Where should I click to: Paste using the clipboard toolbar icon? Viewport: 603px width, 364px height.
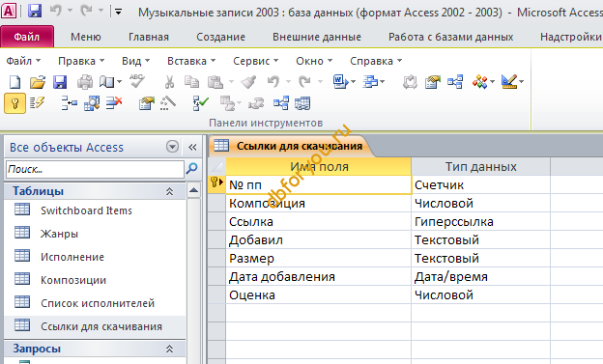click(x=215, y=82)
